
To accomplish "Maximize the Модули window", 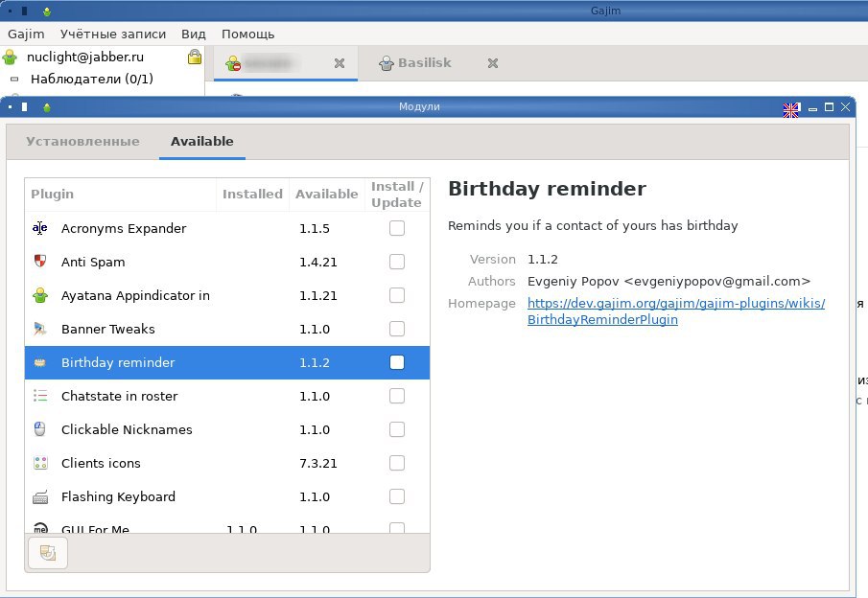I will 829,107.
